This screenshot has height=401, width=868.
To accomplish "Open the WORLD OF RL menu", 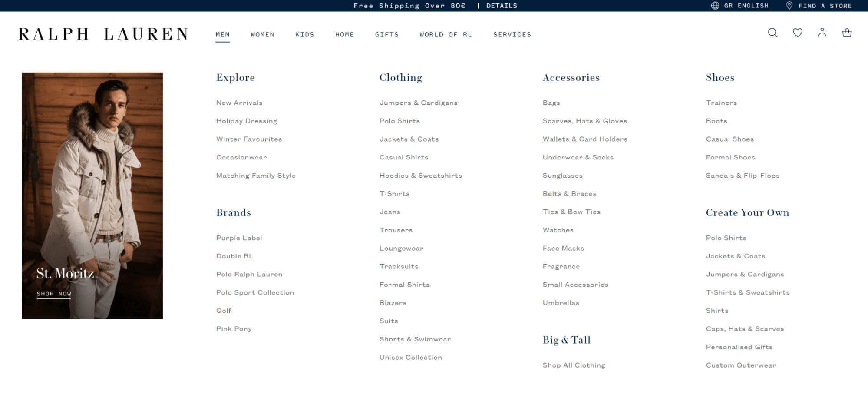I will pos(446,34).
